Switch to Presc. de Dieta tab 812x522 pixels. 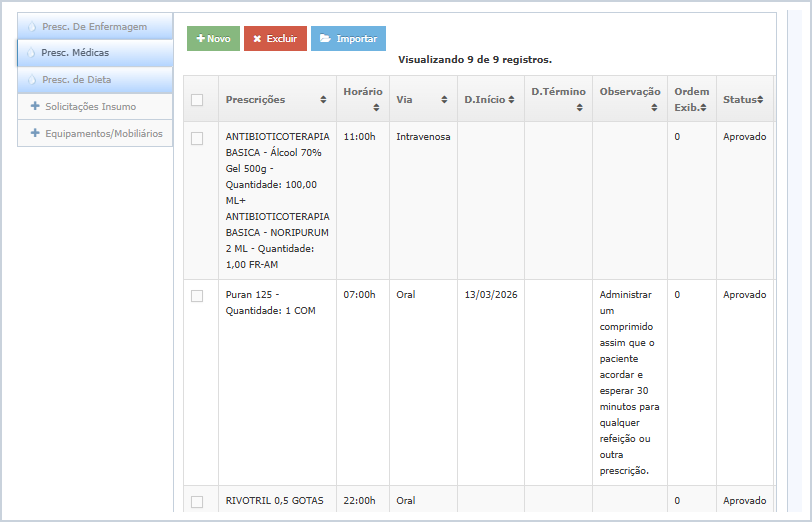[95, 80]
